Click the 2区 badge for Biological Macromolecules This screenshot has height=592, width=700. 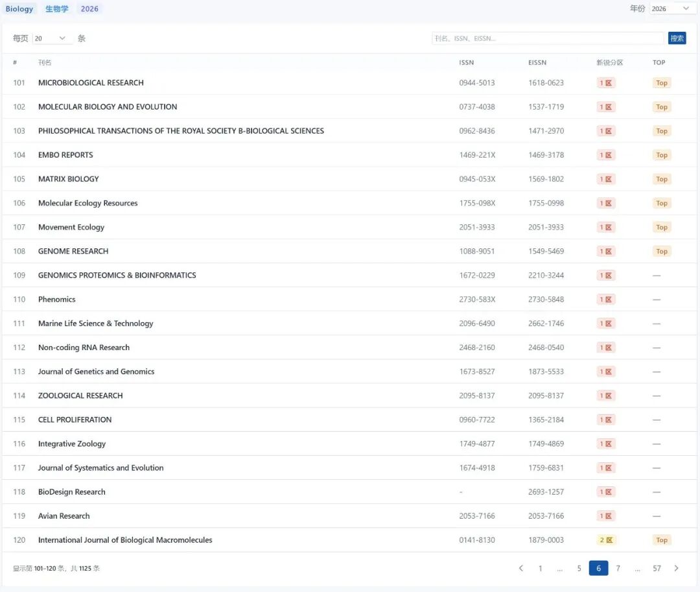tap(605, 540)
